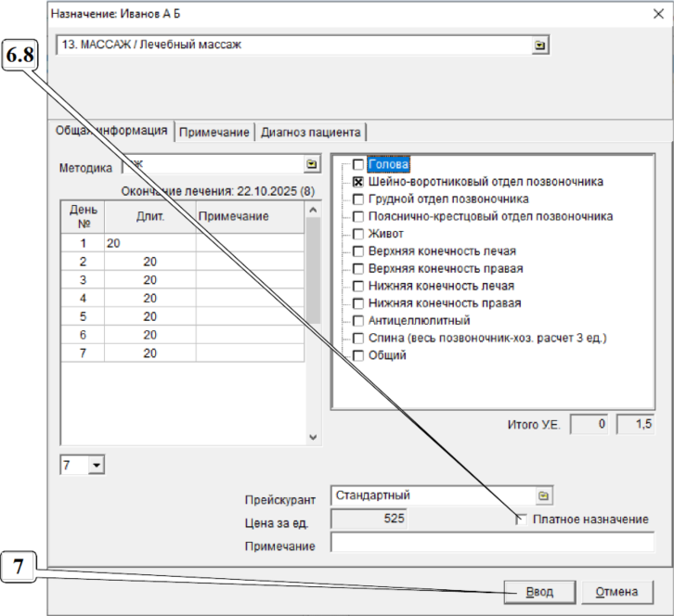Open the Прейскурант Стандартный list icon
Viewport: 674px width, 616px height.
pyautogui.click(x=544, y=495)
